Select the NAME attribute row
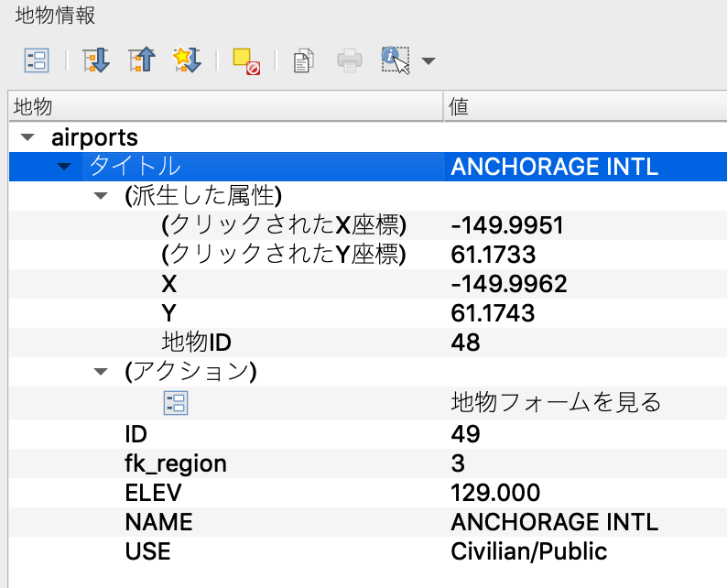Viewport: 727px width, 588px height. pos(159,522)
